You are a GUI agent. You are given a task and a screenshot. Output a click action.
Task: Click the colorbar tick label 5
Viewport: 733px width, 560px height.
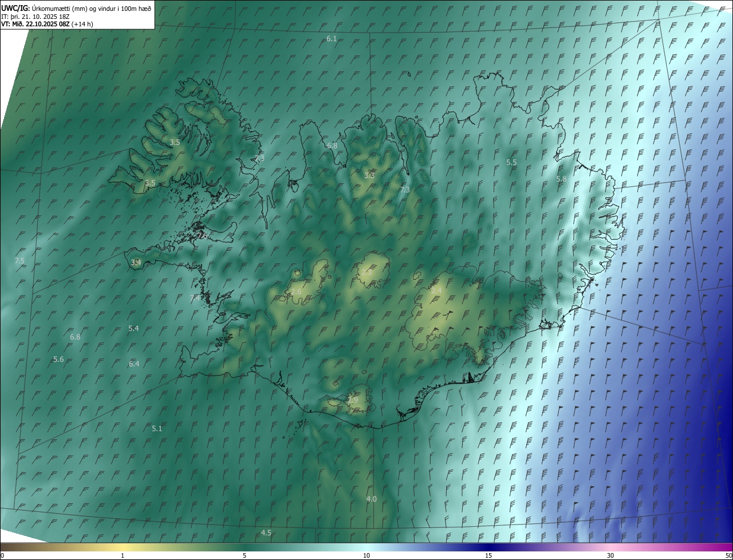(245, 555)
